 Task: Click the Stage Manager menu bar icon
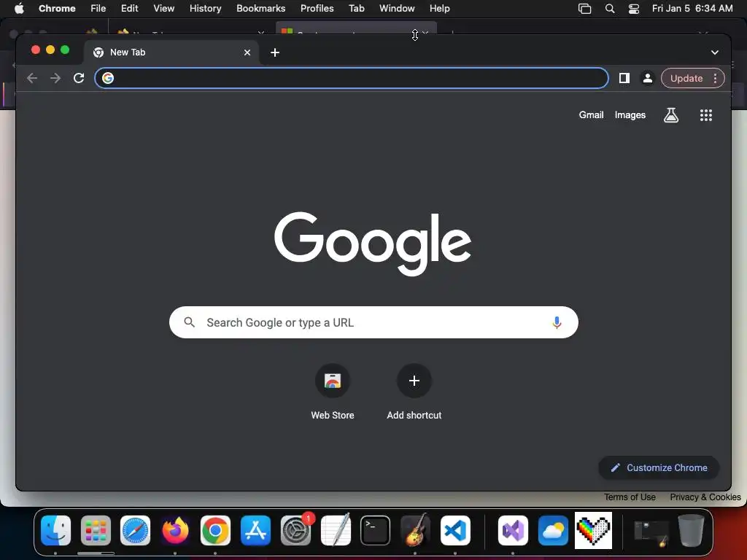coord(584,8)
